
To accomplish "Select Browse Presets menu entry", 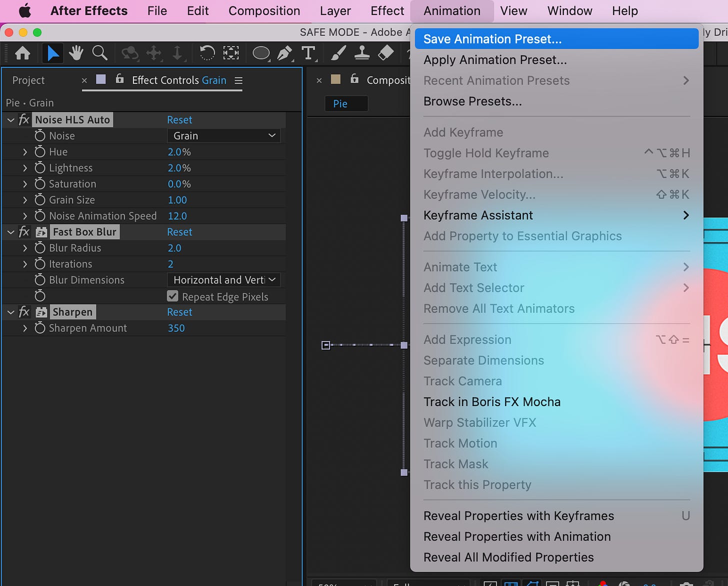I will (x=556, y=101).
